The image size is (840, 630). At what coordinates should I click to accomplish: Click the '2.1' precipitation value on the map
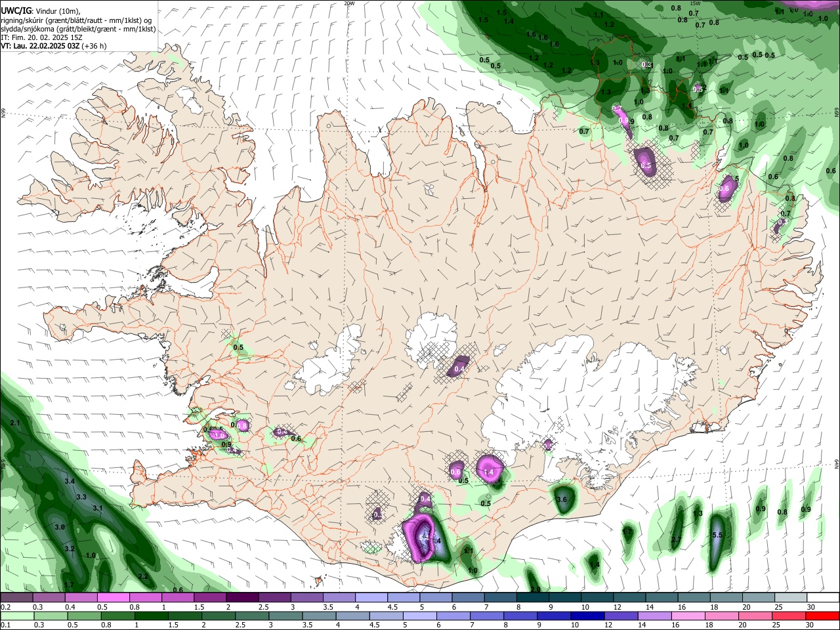pyautogui.click(x=15, y=423)
